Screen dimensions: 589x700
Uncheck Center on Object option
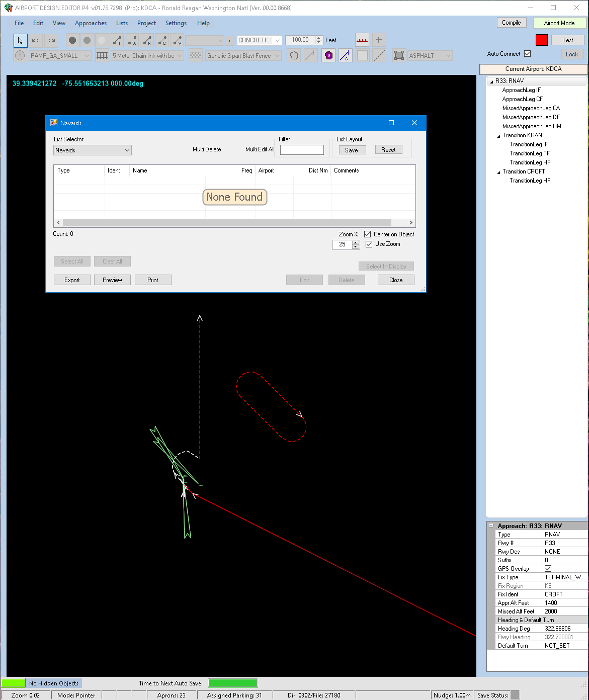(368, 234)
